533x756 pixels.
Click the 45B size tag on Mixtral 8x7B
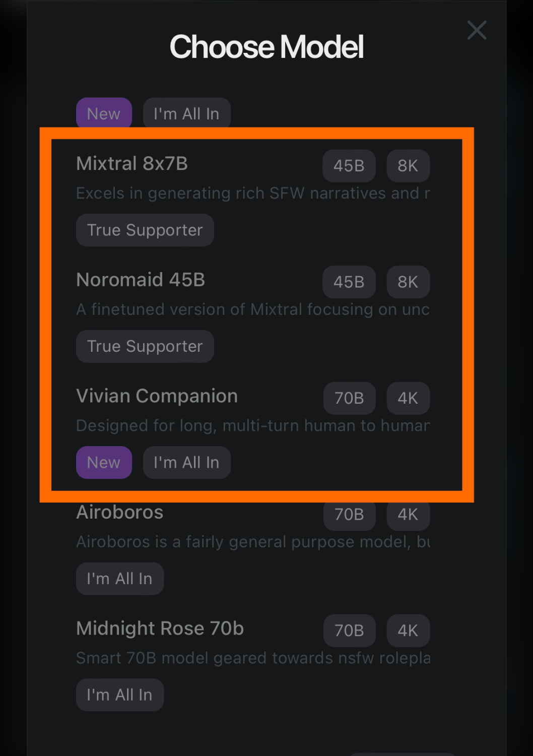coord(349,166)
